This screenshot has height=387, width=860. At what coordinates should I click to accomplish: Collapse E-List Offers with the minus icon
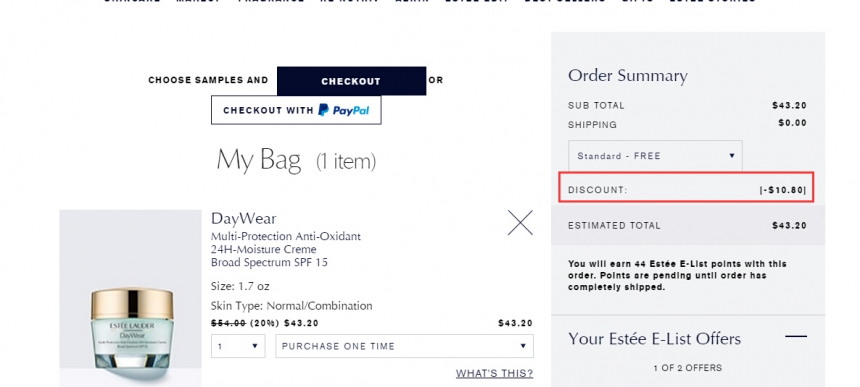pyautogui.click(x=796, y=336)
